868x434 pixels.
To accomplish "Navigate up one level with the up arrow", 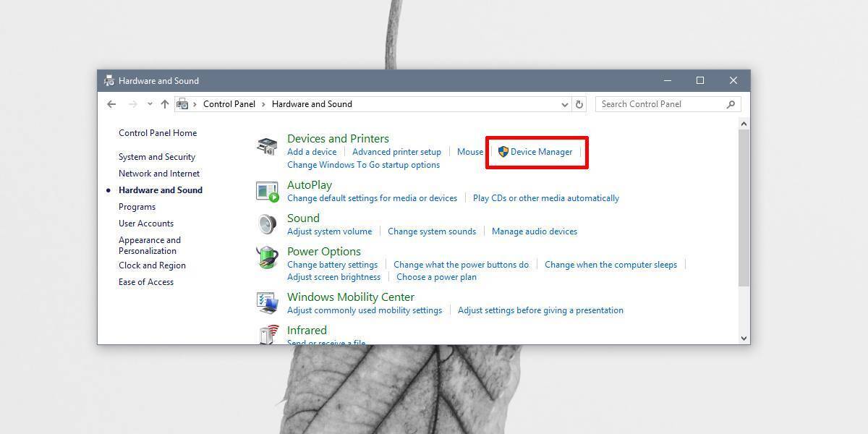I will tap(164, 104).
